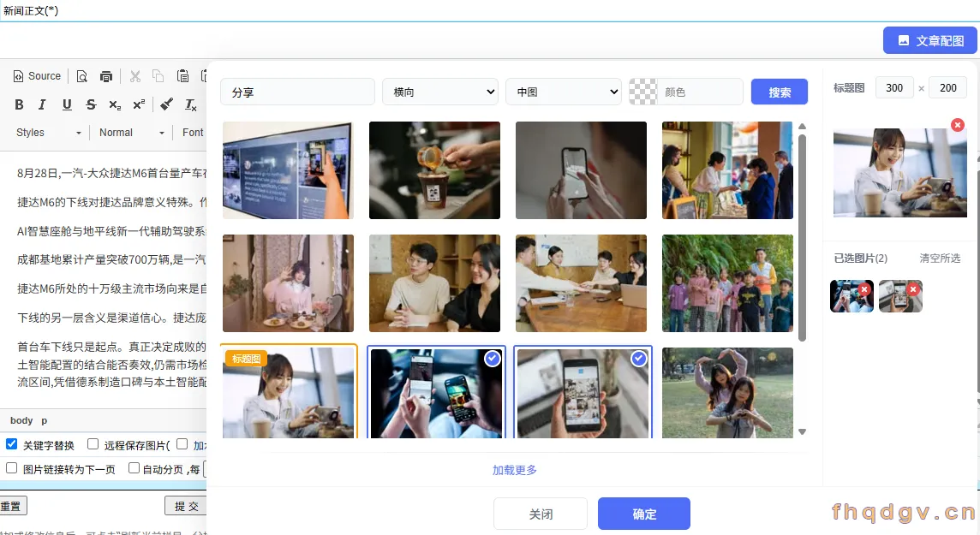The image size is (980, 535).
Task: Confirm selection with 确定 button
Action: click(x=643, y=514)
